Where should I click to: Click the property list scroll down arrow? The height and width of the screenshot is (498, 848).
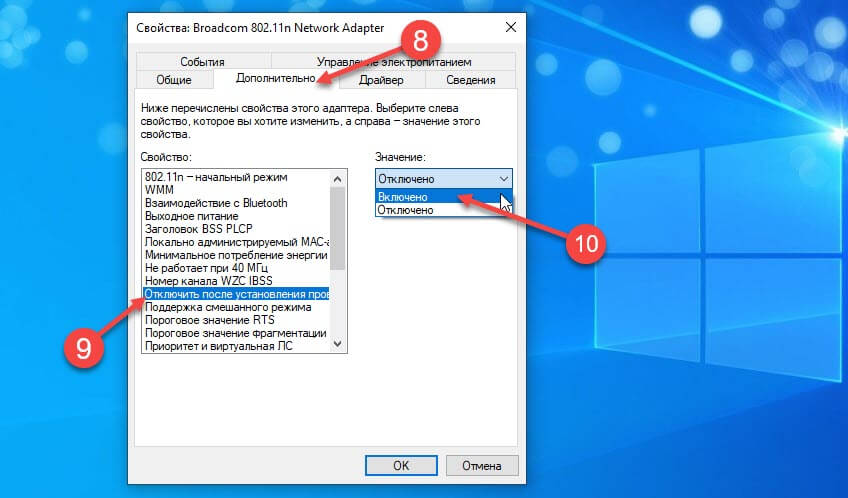coord(338,343)
